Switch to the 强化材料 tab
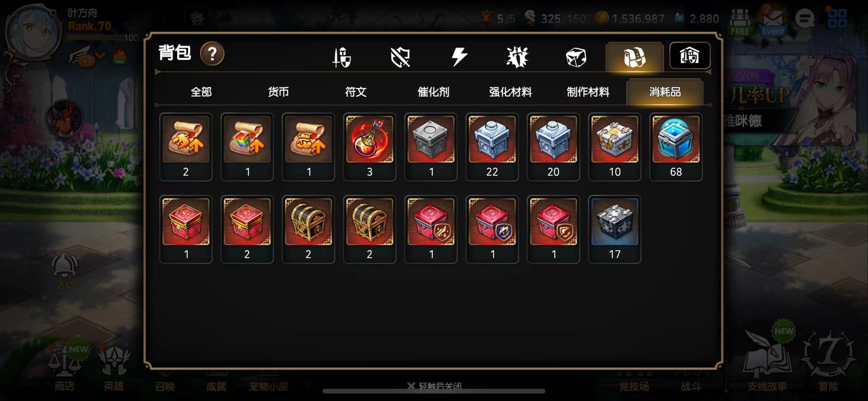 tap(510, 92)
